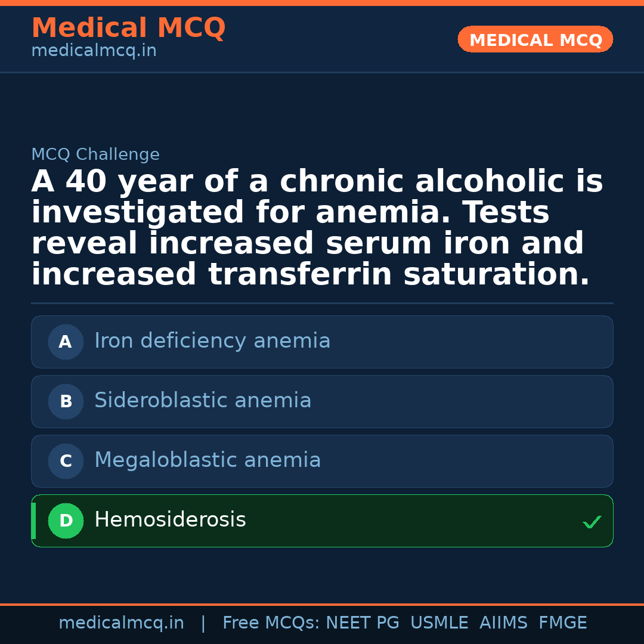Click the green letter D circle badge
The width and height of the screenshot is (644, 644).
[66, 521]
